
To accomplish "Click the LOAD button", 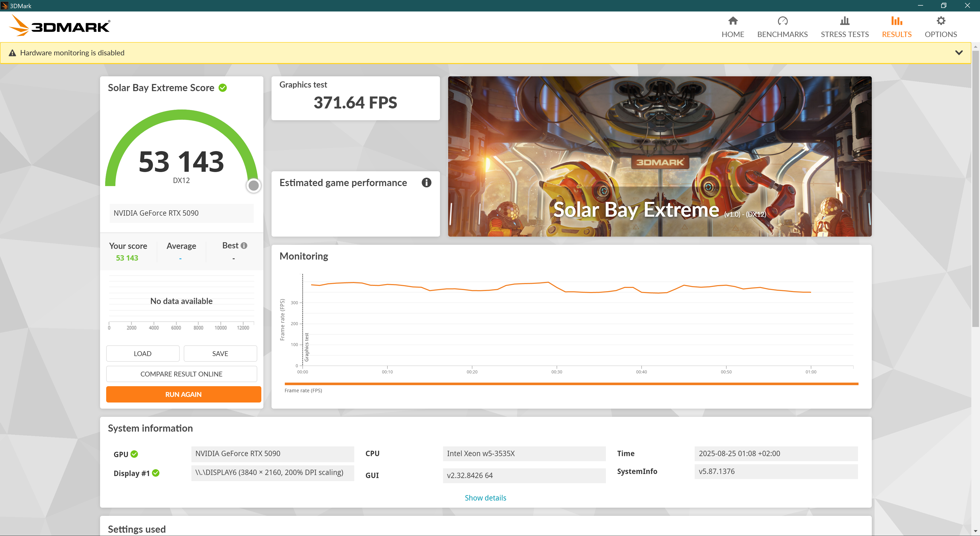I will tap(143, 354).
